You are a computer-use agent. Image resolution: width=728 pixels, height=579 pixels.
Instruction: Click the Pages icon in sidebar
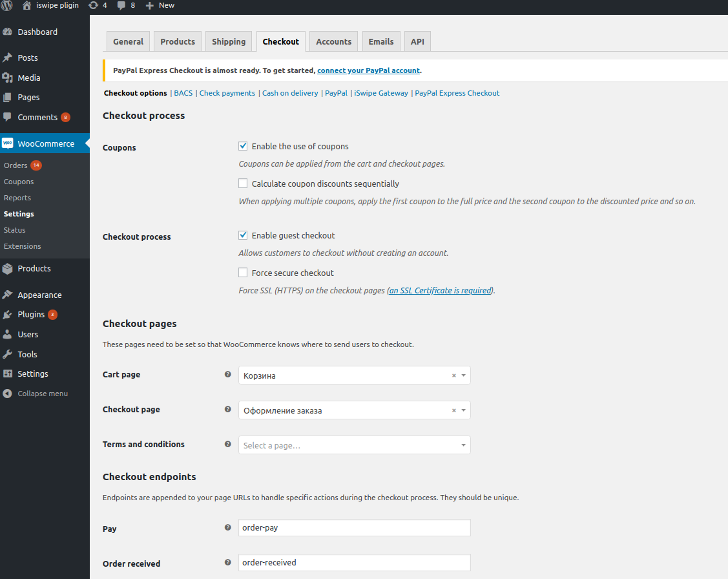[8, 97]
